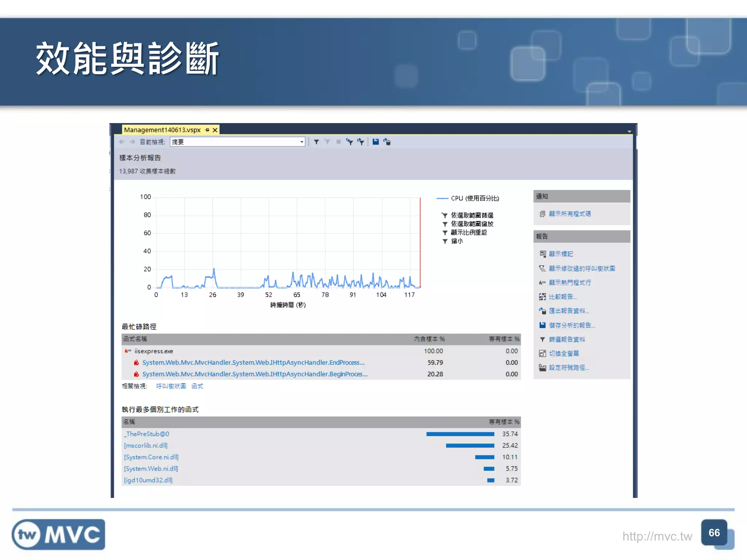The width and height of the screenshot is (747, 560).
Task: Click the CPU usage timeline chart
Action: tap(288, 242)
